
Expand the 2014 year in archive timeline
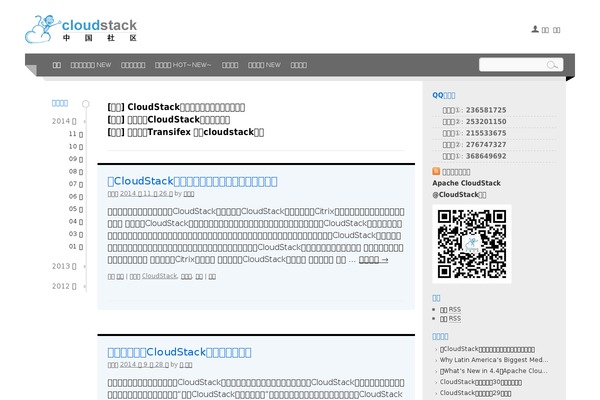64,121
